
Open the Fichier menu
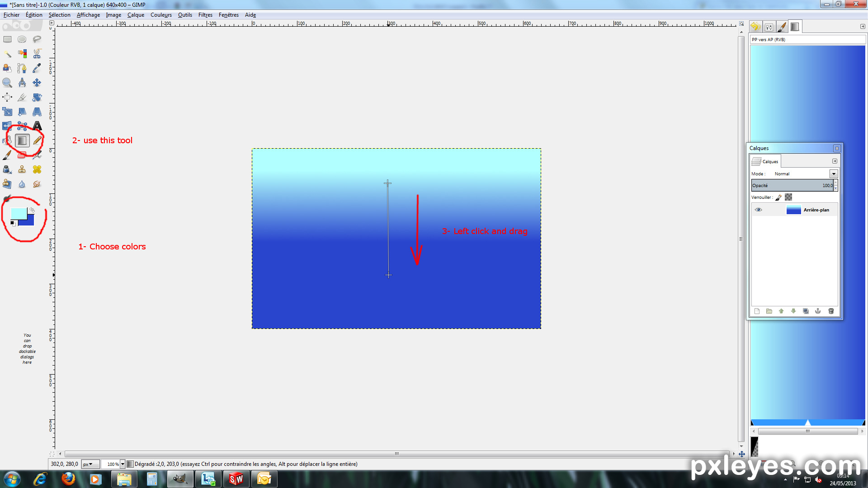[11, 15]
